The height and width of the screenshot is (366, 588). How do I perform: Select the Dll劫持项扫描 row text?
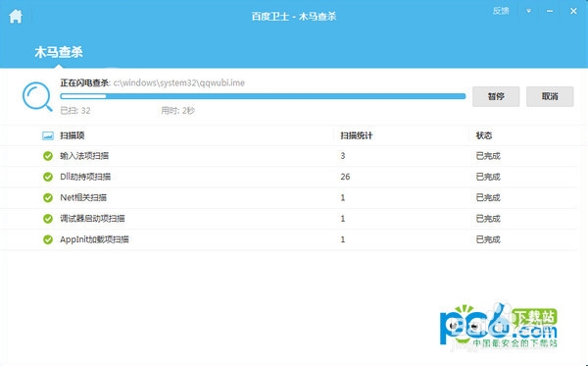tap(85, 177)
